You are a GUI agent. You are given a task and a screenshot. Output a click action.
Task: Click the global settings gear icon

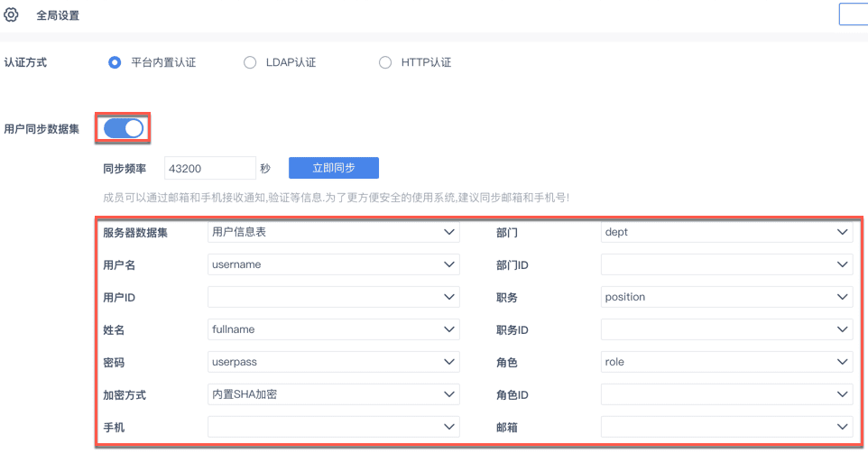[x=12, y=14]
